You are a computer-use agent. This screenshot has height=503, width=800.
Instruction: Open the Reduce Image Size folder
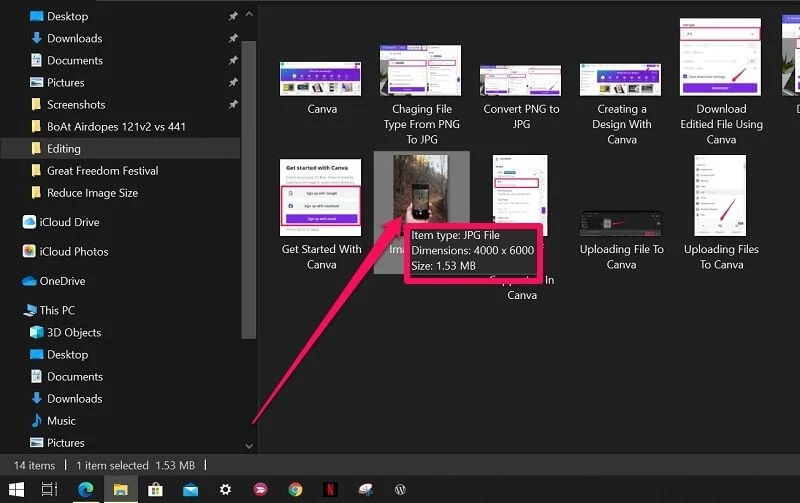pyautogui.click(x=92, y=193)
